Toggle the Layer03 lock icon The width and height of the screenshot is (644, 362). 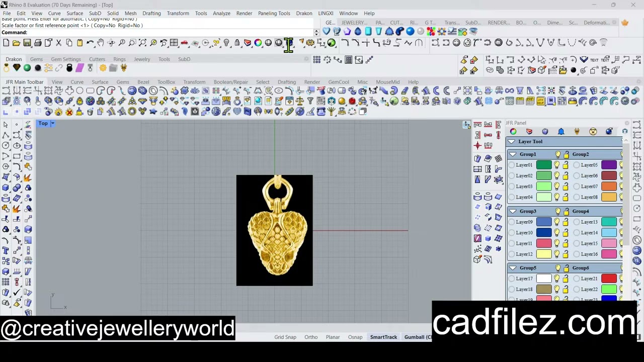click(x=565, y=187)
